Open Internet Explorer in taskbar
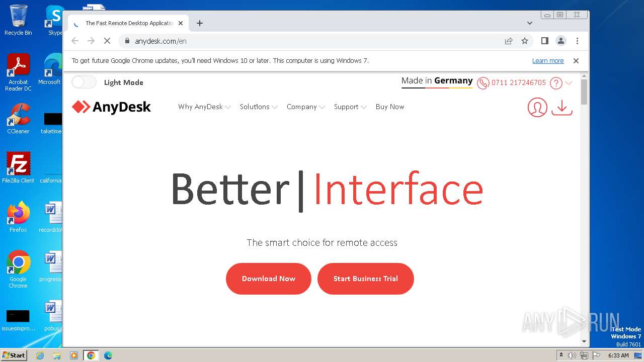644x362 pixels. coord(40,355)
